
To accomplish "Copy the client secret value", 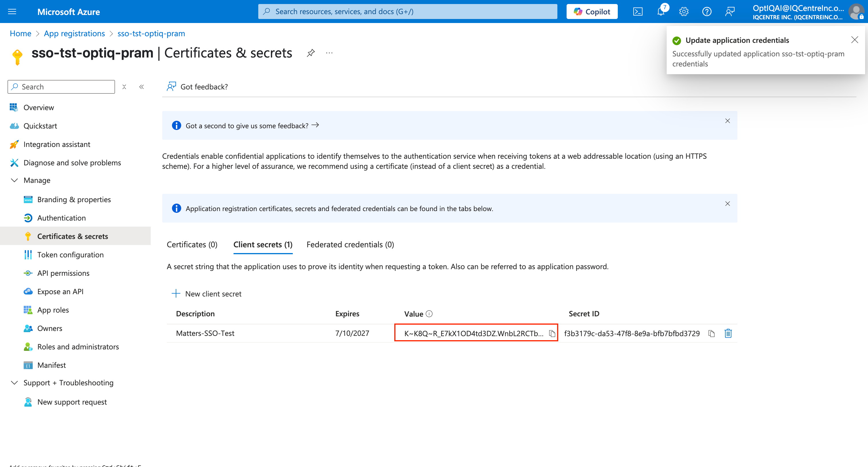I will coord(552,333).
